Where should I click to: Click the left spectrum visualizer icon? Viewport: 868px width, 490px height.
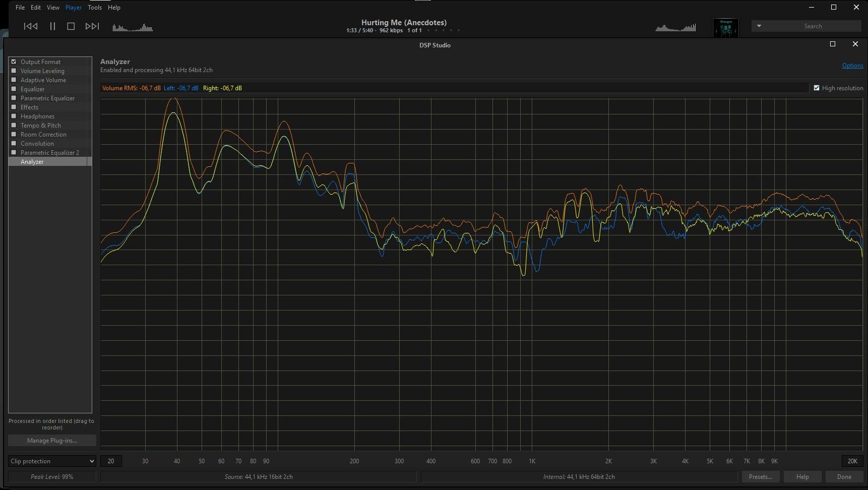[x=133, y=28]
